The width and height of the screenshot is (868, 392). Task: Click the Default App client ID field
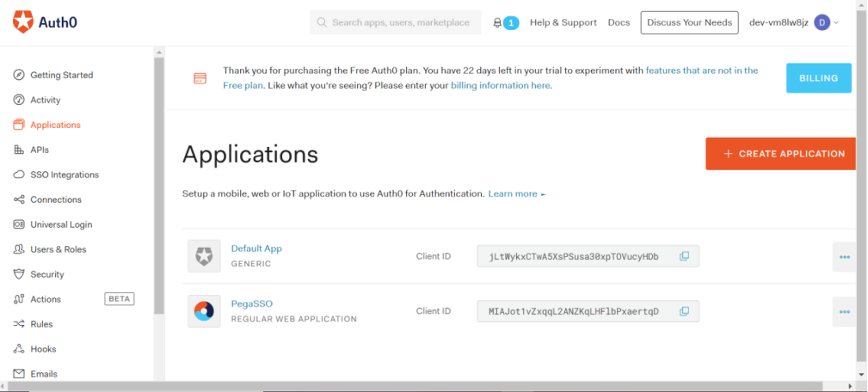(588, 256)
